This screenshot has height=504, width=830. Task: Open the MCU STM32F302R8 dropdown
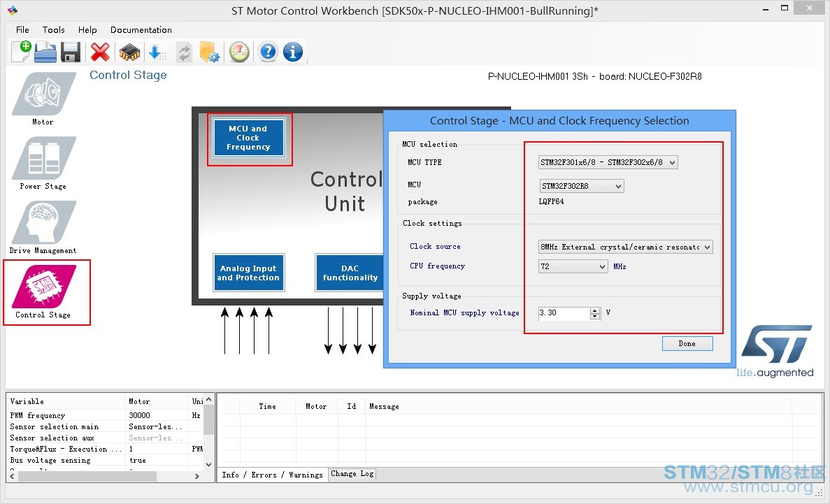click(581, 186)
